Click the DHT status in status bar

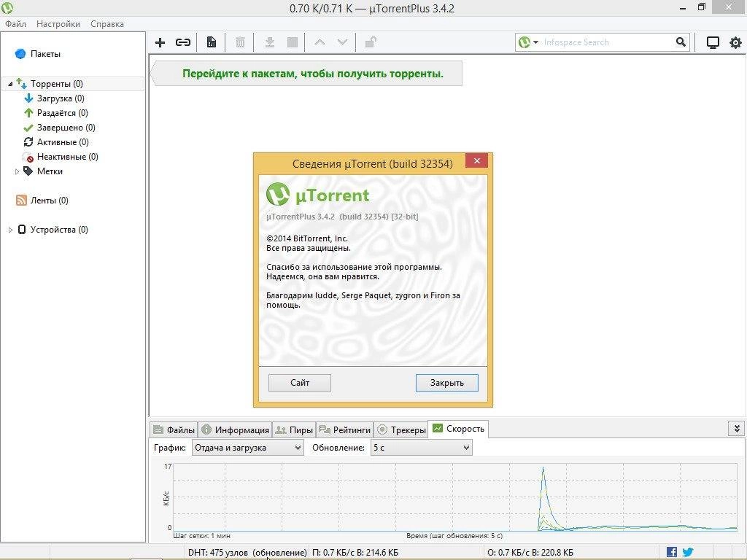247,553
